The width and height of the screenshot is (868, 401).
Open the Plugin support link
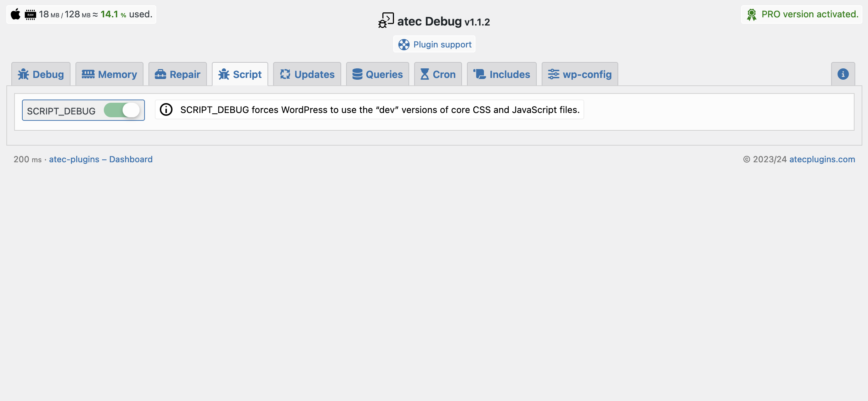(x=442, y=45)
